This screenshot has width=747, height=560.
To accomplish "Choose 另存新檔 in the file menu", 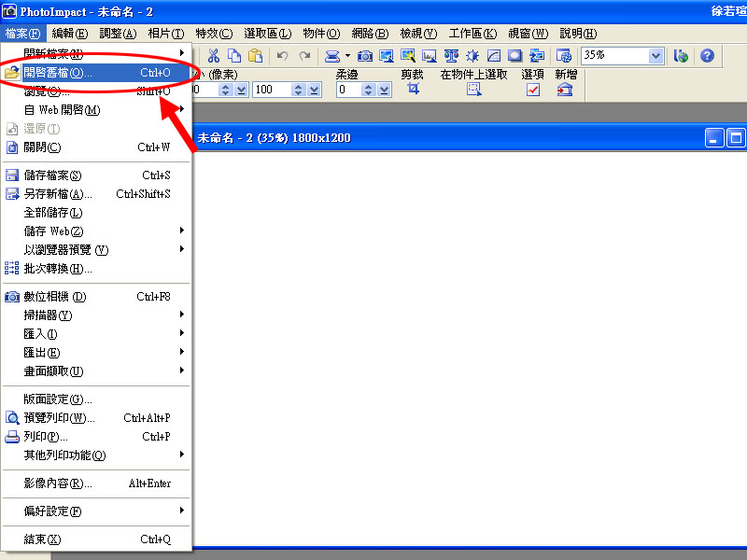I will pos(97,194).
